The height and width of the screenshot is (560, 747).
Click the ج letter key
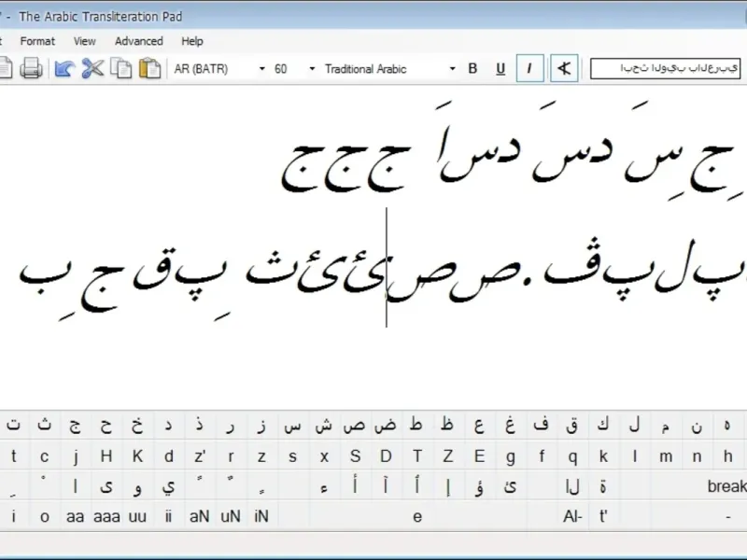[x=76, y=425]
